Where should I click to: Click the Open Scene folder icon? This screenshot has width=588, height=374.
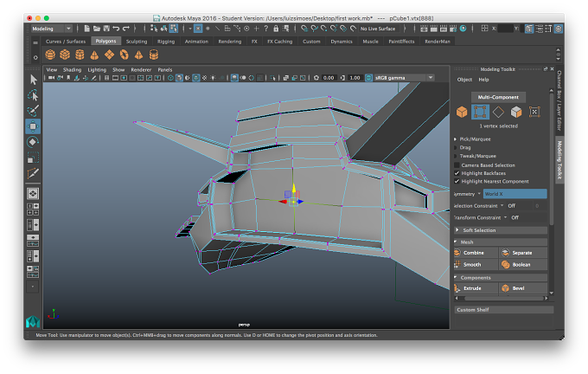pos(96,29)
